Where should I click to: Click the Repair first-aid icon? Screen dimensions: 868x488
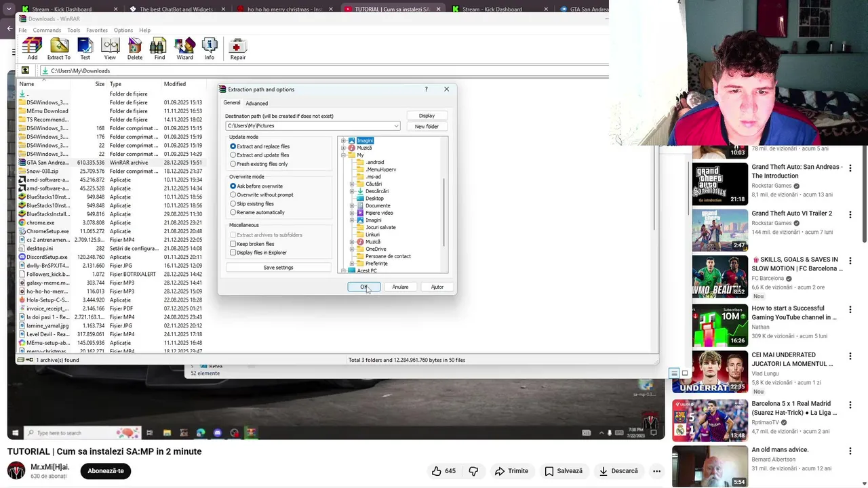click(x=237, y=49)
